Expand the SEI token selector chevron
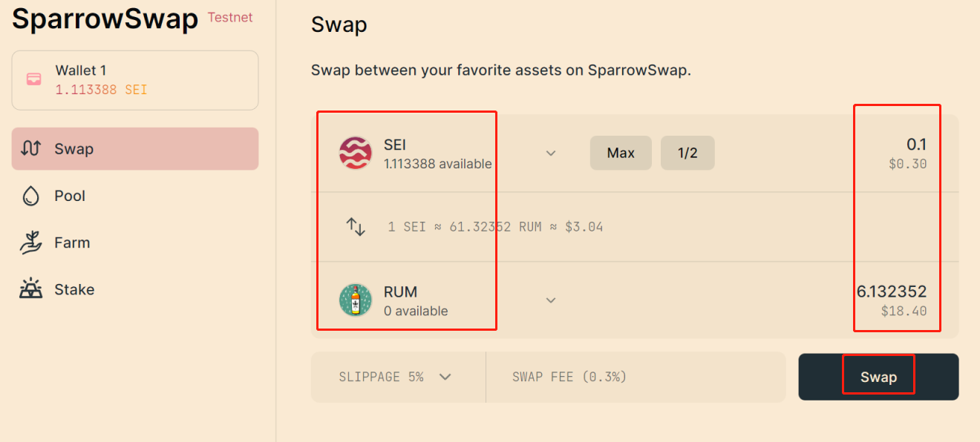This screenshot has width=980, height=442. coord(551,153)
